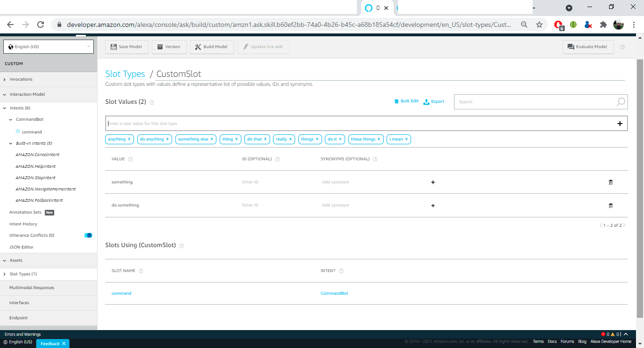Screen dimensions: 644x348
Task: Click the Build Model button
Action: [212, 47]
